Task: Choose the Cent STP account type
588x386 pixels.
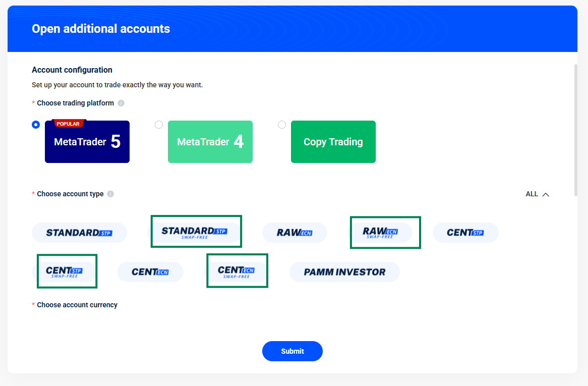Action: pyautogui.click(x=465, y=233)
